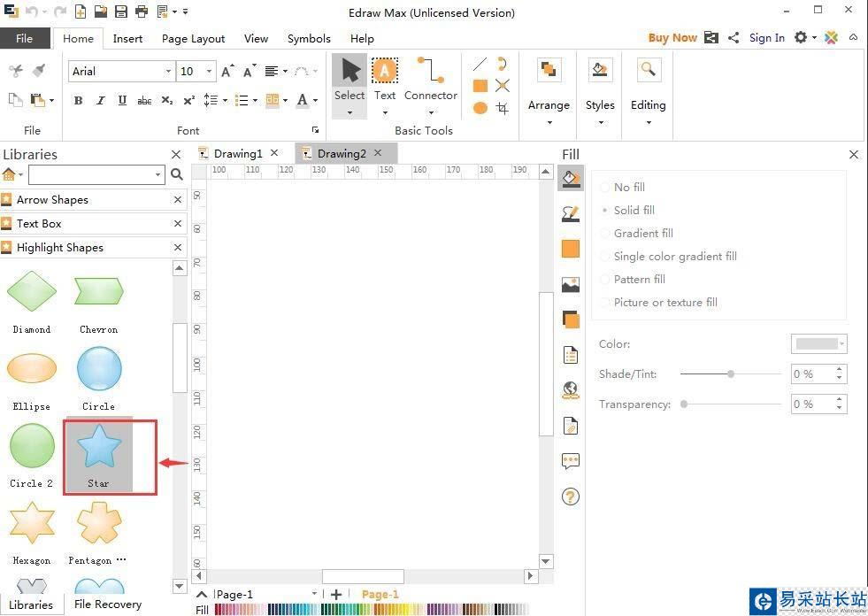Image resolution: width=868 pixels, height=616 pixels.
Task: Click the Help question mark side icon
Action: (x=571, y=497)
